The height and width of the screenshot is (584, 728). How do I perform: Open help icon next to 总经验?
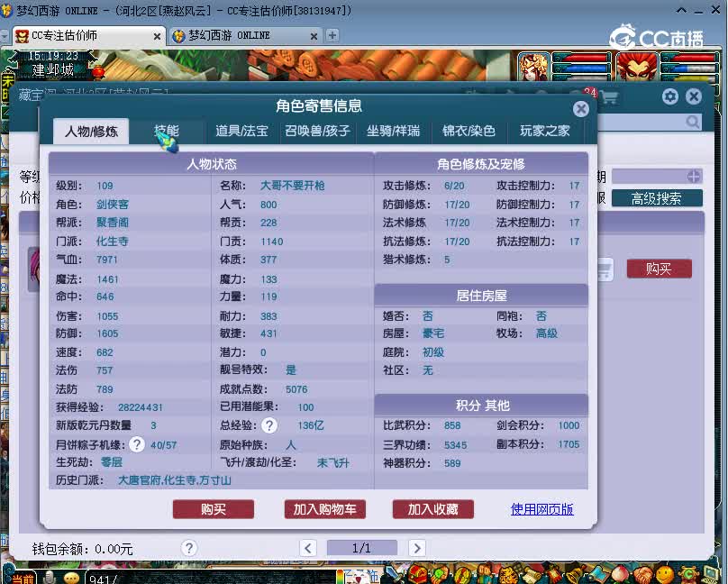point(269,425)
